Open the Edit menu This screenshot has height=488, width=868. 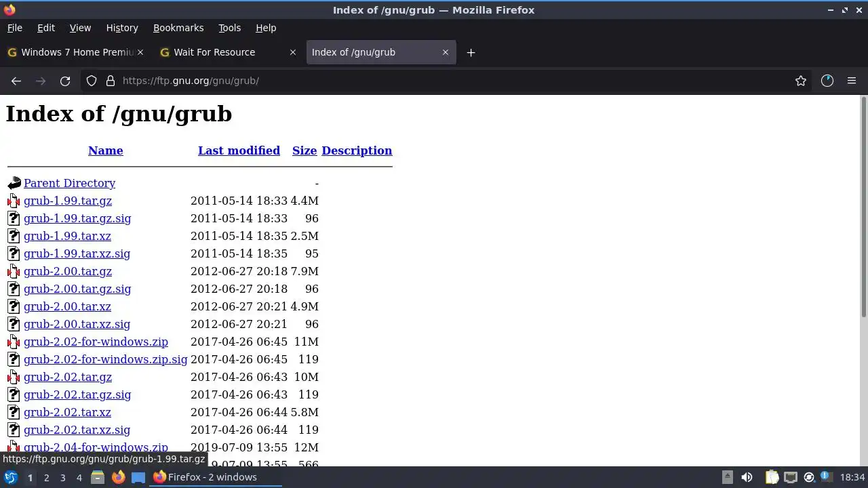46,28
